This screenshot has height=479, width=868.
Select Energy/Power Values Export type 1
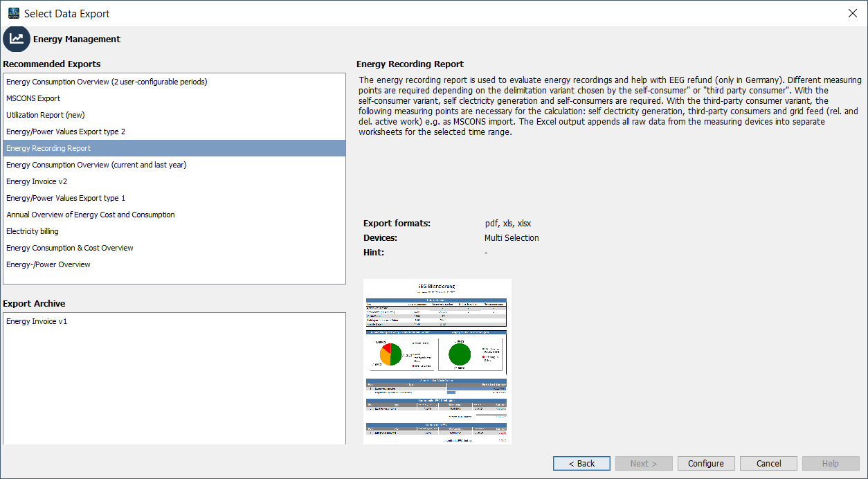66,198
